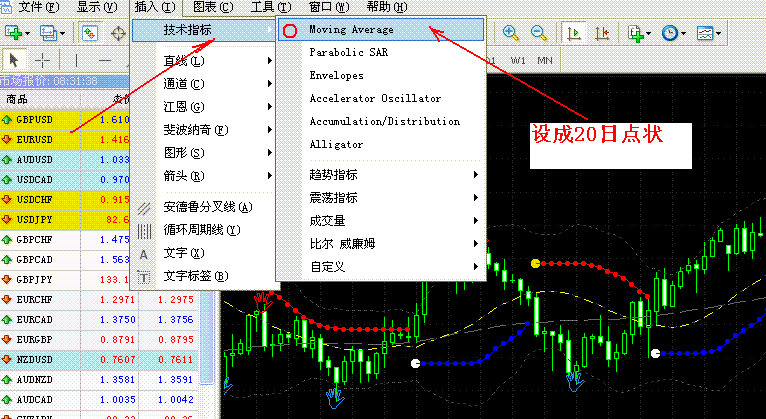Open the add indicators list button
766x419 pixels.
tap(636, 33)
